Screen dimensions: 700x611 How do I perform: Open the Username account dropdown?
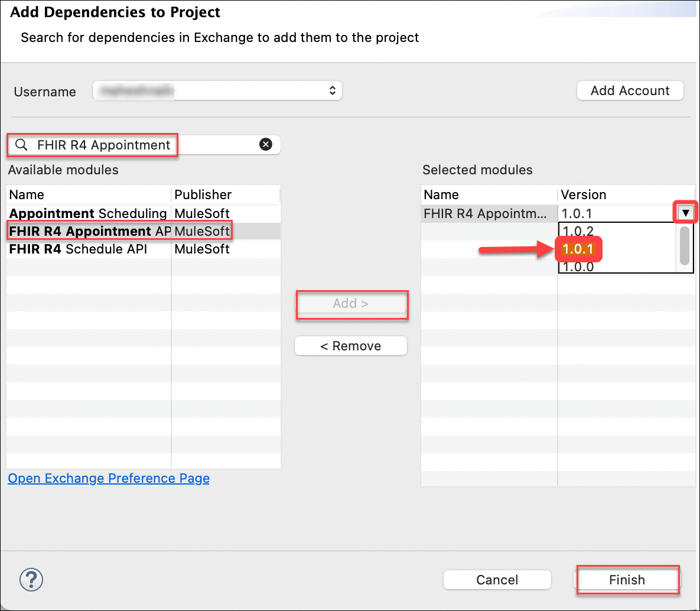(217, 90)
